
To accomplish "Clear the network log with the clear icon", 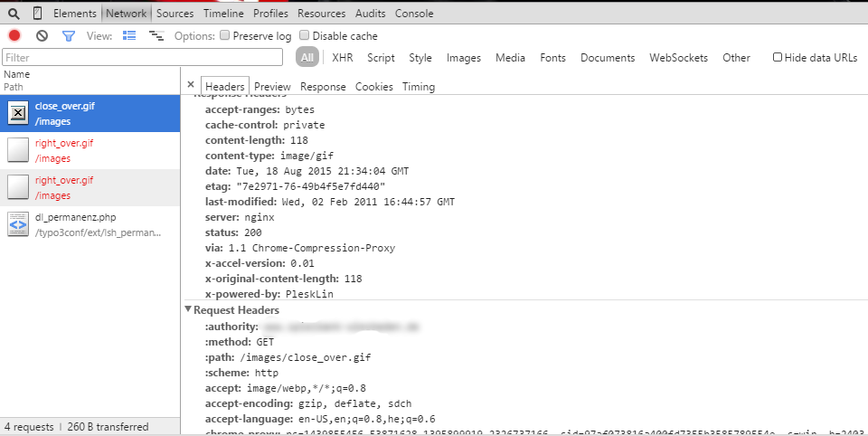I will [42, 36].
